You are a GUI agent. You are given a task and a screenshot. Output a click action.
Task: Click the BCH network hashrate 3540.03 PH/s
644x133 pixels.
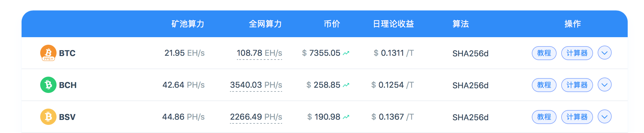coord(256,85)
